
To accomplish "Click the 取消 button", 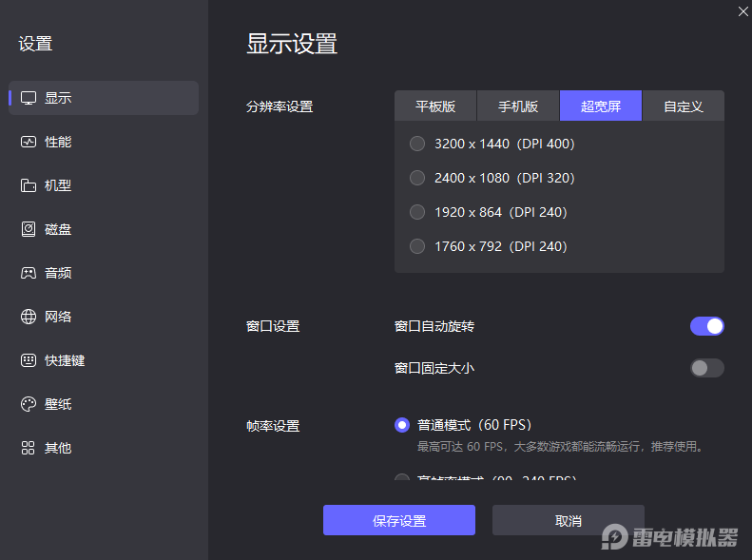I will pyautogui.click(x=569, y=520).
